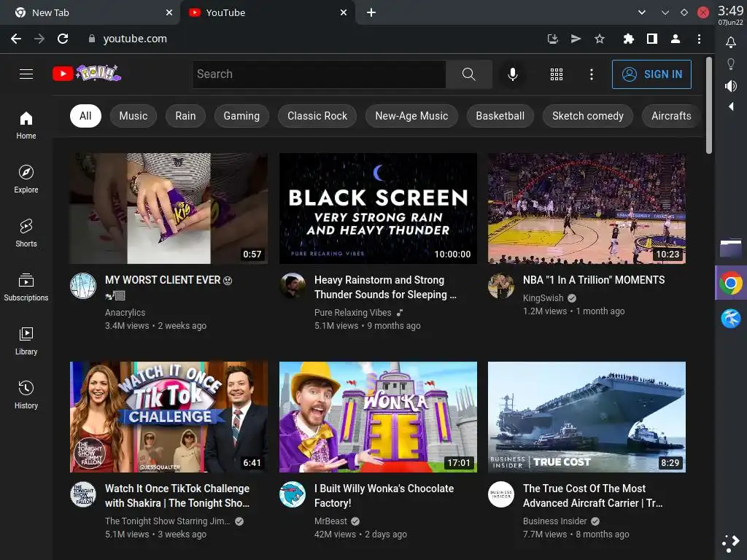Click the system volume icon
This screenshot has height=560, width=747.
(x=731, y=86)
